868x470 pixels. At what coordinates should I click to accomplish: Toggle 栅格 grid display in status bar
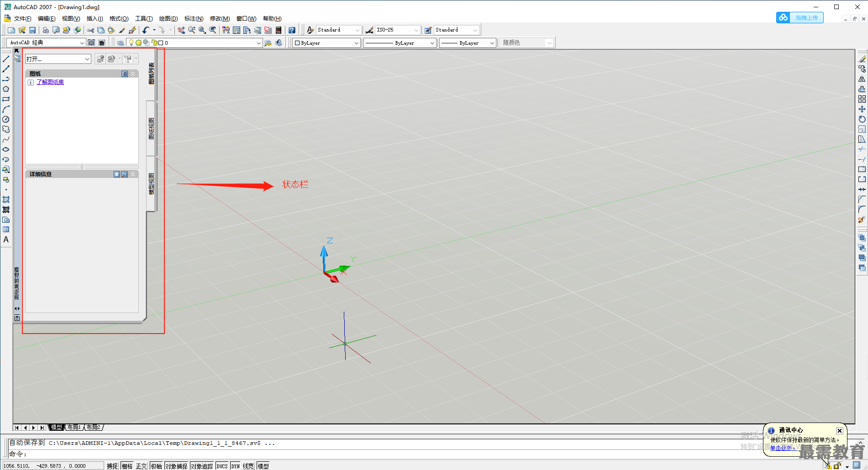(x=127, y=466)
